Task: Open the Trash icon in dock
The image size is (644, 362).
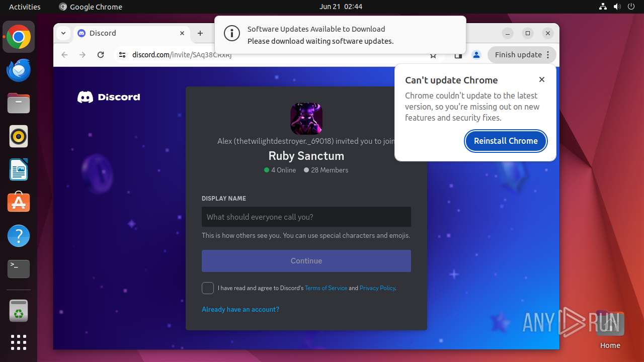Action: pos(19,310)
